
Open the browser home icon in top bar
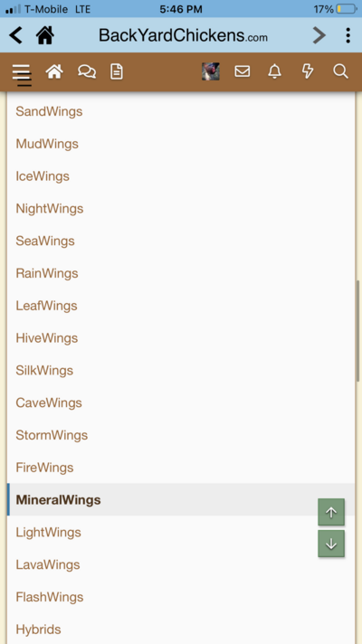click(45, 36)
